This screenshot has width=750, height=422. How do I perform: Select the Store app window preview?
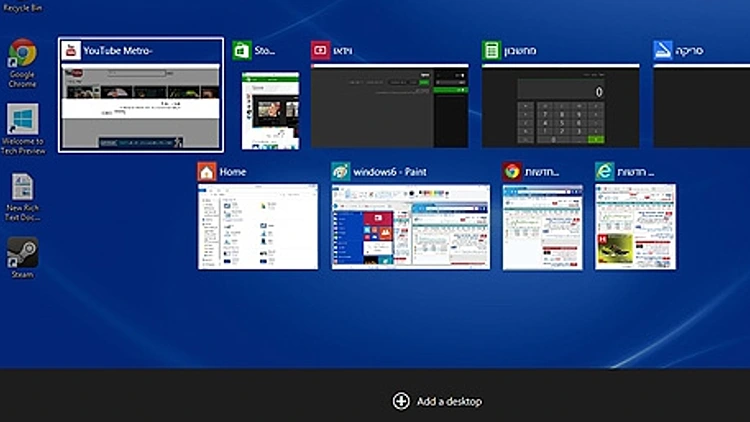[x=270, y=110]
